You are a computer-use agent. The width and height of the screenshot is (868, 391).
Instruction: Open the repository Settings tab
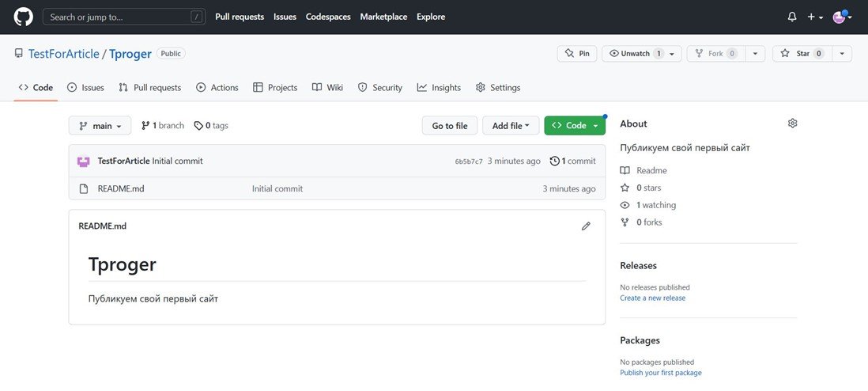[498, 88]
